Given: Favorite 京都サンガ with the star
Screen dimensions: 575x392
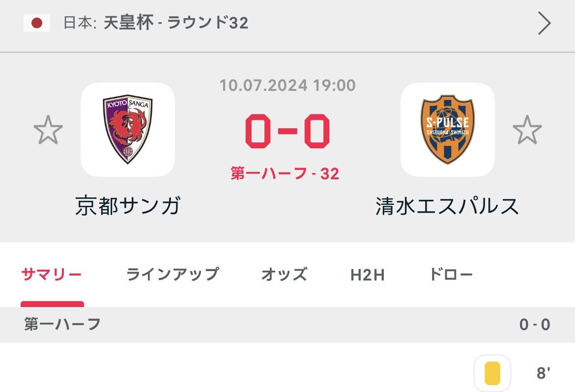Looking at the screenshot, I should click(x=48, y=130).
